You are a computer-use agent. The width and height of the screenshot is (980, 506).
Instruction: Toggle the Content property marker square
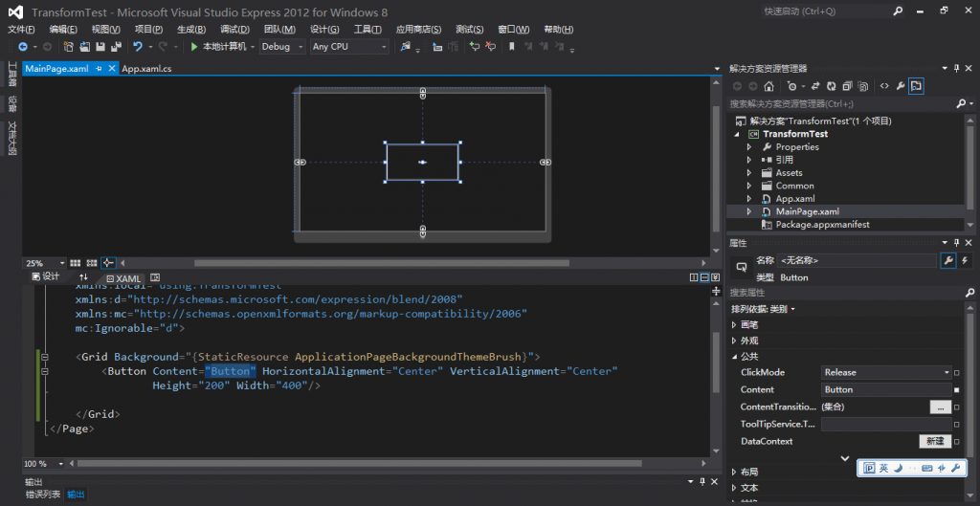[x=957, y=390]
